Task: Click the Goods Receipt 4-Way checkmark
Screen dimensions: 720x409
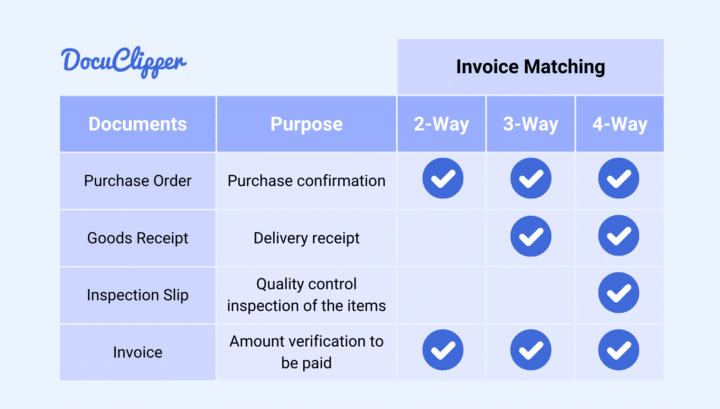Action: coord(619,235)
